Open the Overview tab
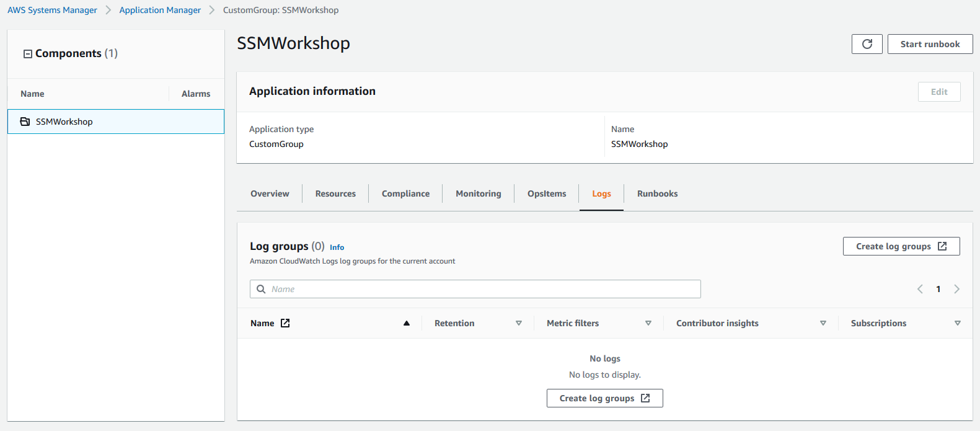Screen dimensions: 980x431 [x=270, y=193]
